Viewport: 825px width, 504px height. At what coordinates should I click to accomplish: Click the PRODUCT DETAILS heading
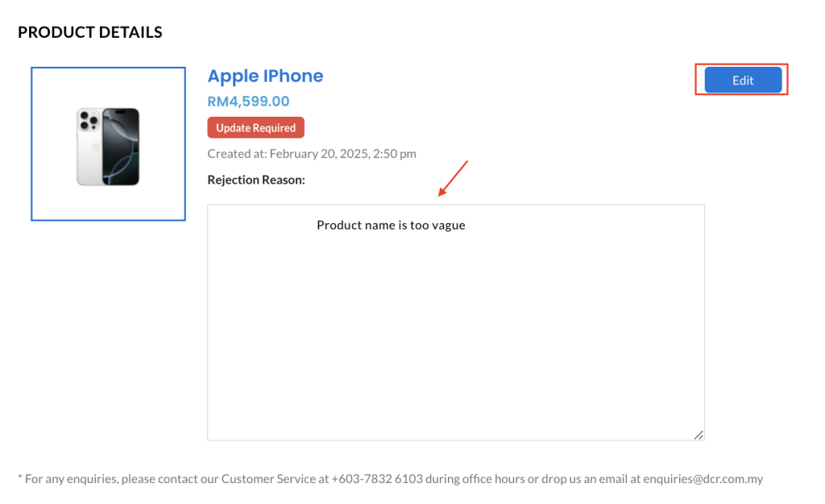point(90,33)
